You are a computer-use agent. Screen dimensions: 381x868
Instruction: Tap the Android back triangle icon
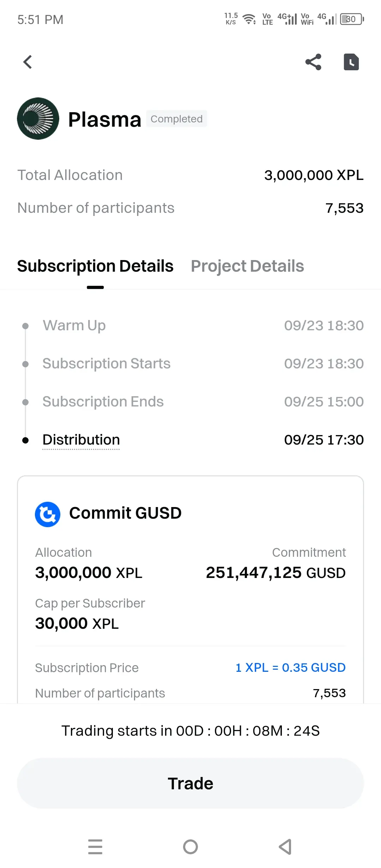(285, 847)
